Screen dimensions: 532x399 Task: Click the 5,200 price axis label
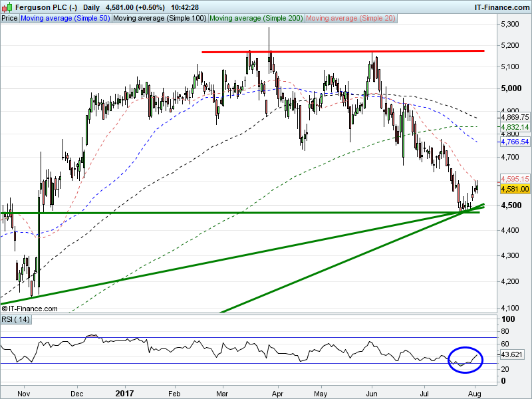[x=510, y=45]
